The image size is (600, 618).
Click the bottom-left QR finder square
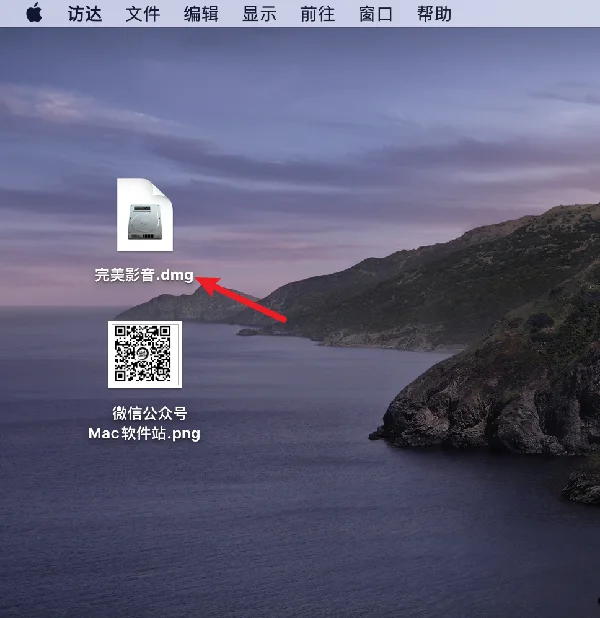coord(121,376)
